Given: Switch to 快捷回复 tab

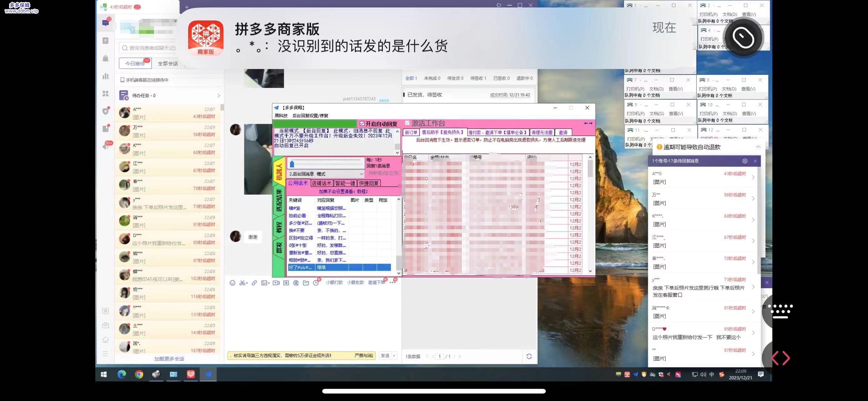Looking at the screenshot, I should pos(369,183).
